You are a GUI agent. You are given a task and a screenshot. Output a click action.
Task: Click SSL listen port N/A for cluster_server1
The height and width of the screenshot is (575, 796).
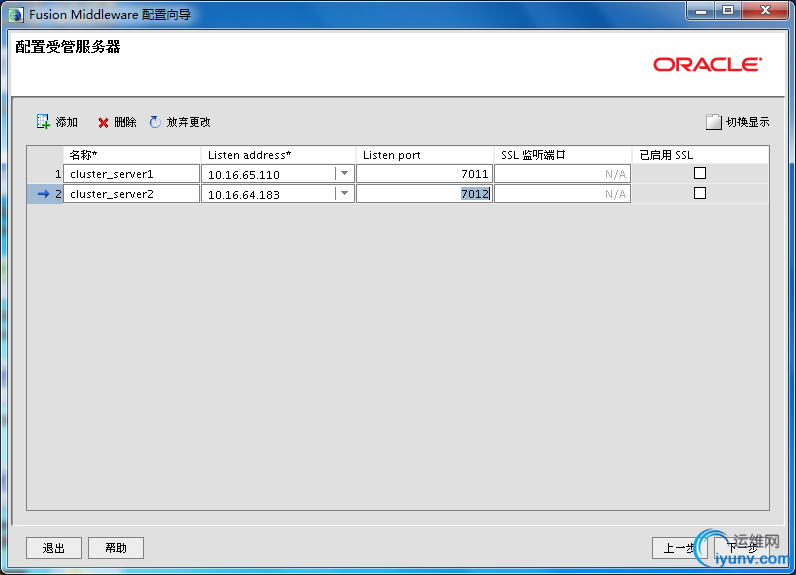(562, 174)
